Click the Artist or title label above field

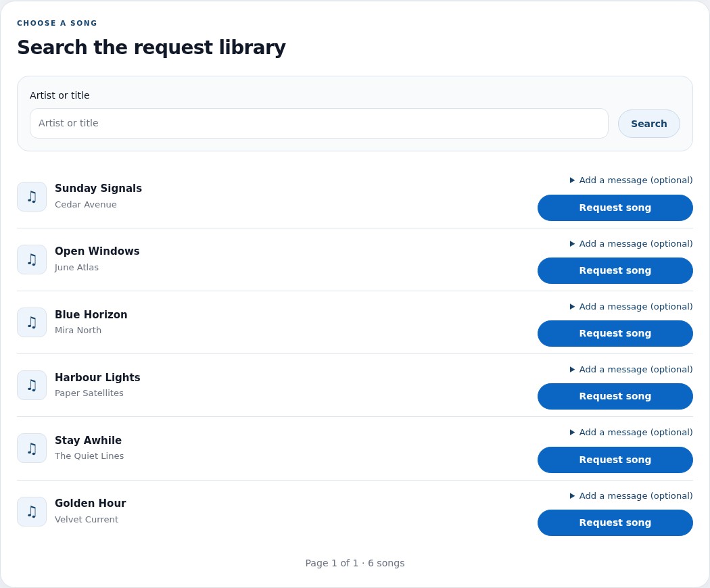click(60, 95)
